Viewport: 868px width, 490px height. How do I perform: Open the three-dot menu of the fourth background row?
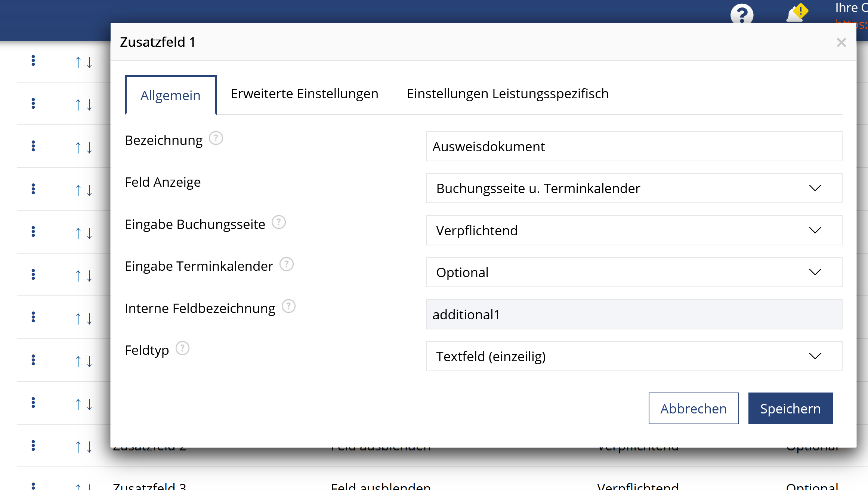tap(33, 189)
